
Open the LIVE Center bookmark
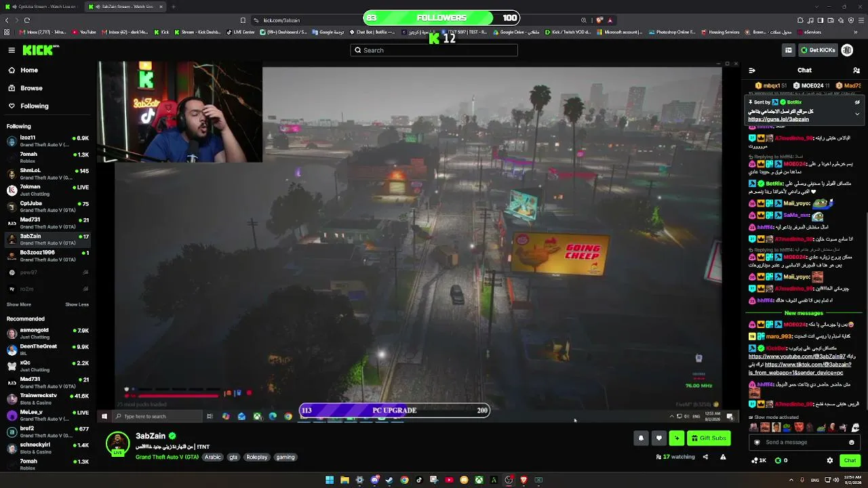(239, 32)
